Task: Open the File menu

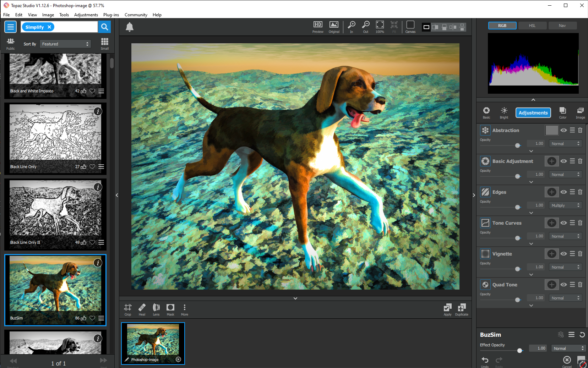Action: 6,15
